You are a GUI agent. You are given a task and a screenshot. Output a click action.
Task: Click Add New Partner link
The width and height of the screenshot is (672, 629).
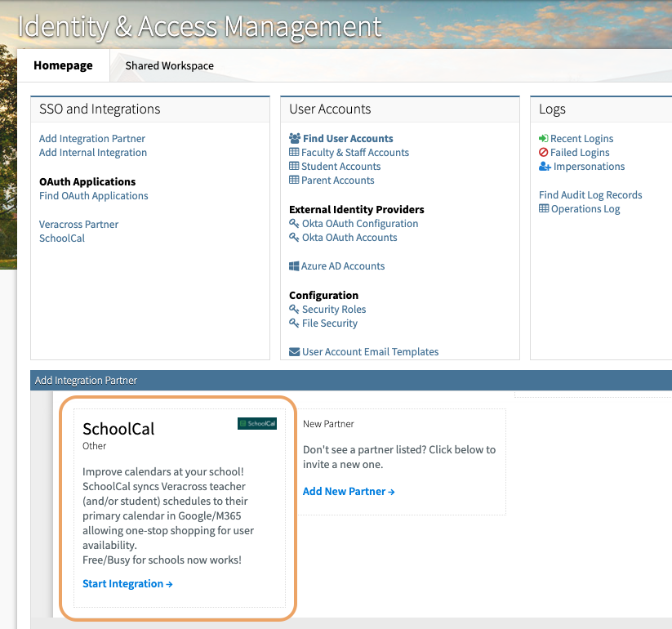349,492
